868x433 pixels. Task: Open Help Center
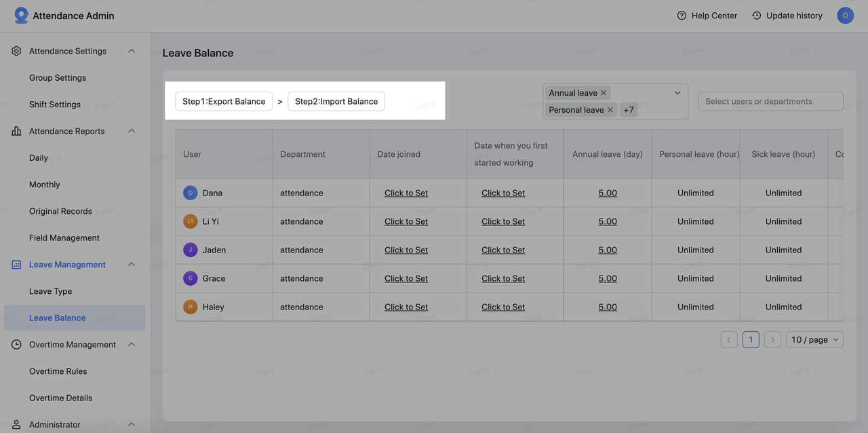click(x=707, y=16)
